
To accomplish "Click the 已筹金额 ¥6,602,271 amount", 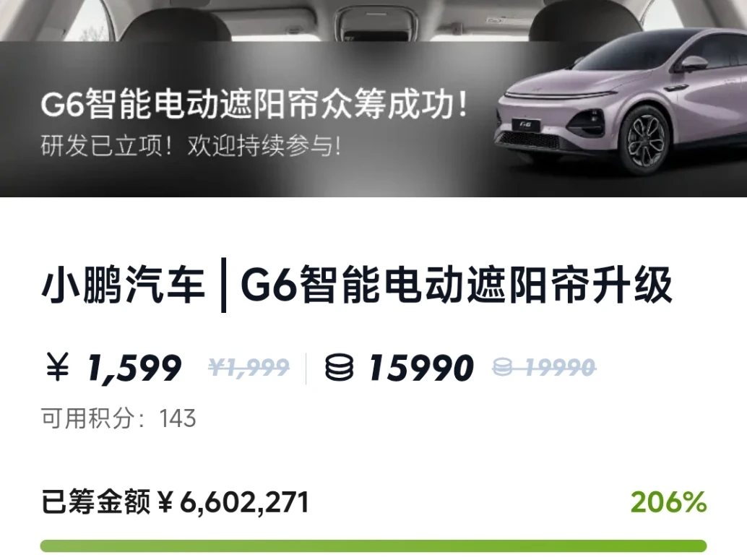I will pyautogui.click(x=176, y=502).
